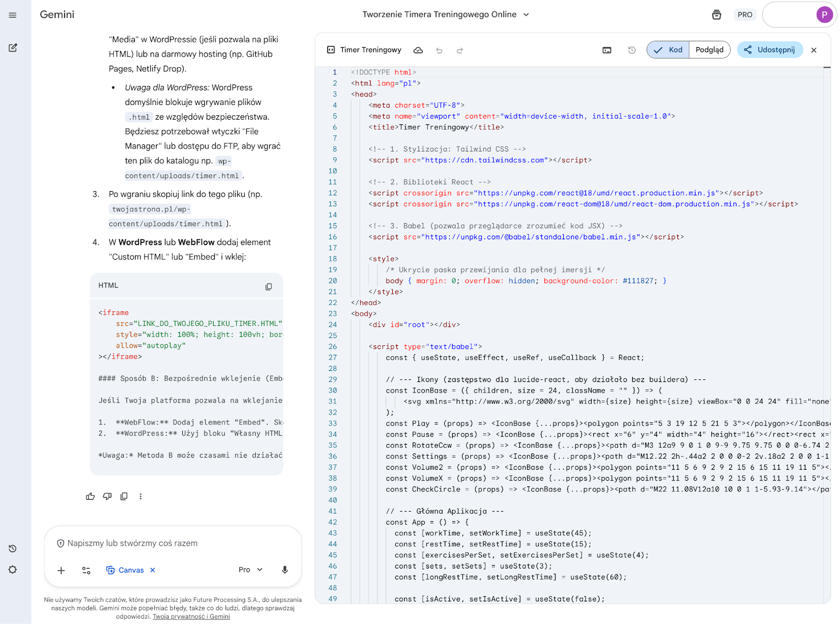Click the Udostępnij share button
The width and height of the screenshot is (840, 624).
(x=770, y=50)
